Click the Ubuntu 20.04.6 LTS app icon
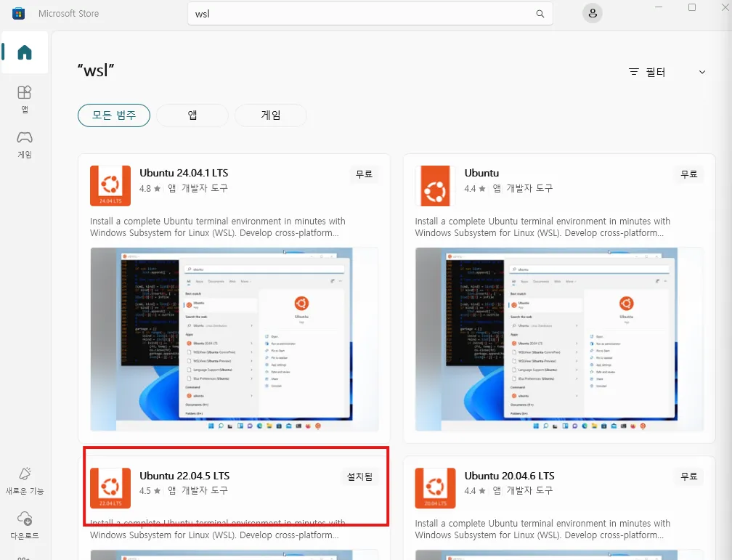Image resolution: width=732 pixels, height=560 pixels. tap(435, 488)
